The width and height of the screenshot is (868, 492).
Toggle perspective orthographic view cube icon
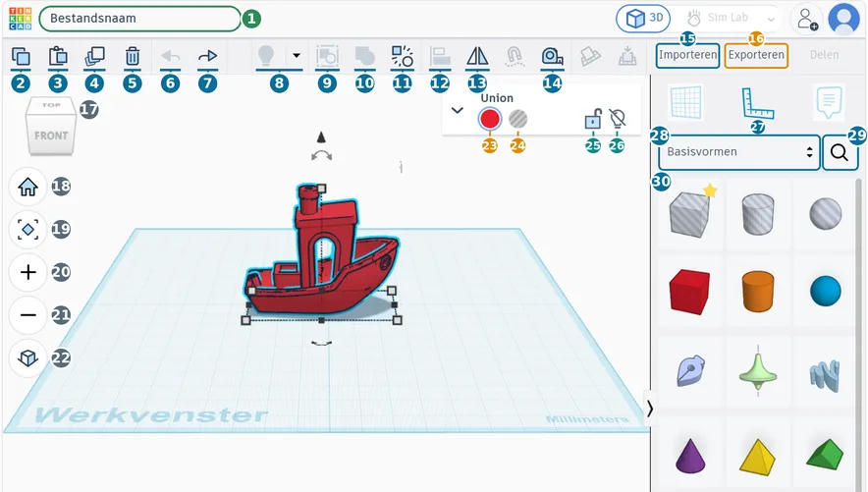pyautogui.click(x=27, y=358)
